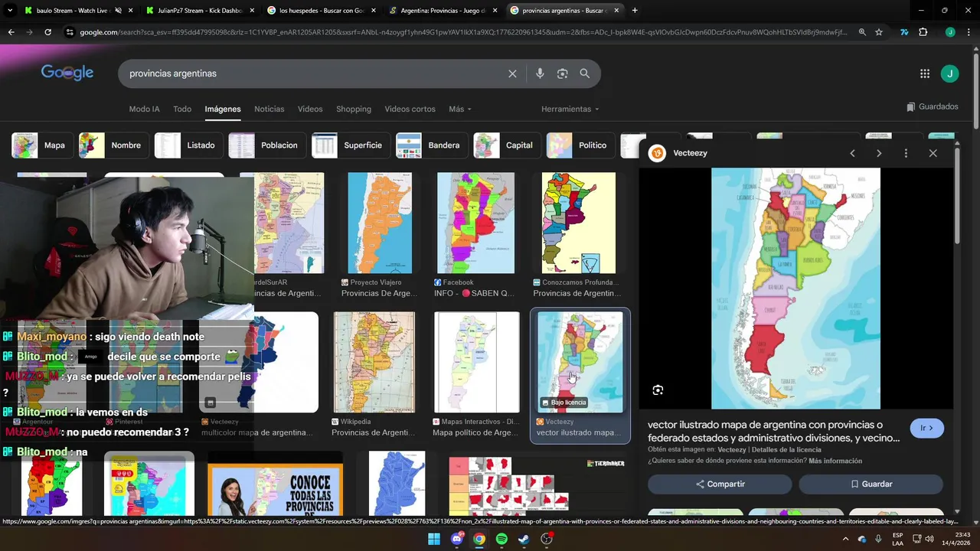Open Proyecto Viajero orange map thumbnail
The image size is (980, 551).
click(380, 223)
